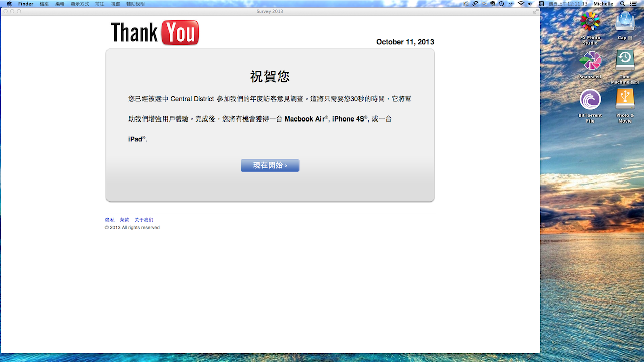This screenshot has width=644, height=362.
Task: Click the 祝賀您 heading
Action: click(x=270, y=76)
